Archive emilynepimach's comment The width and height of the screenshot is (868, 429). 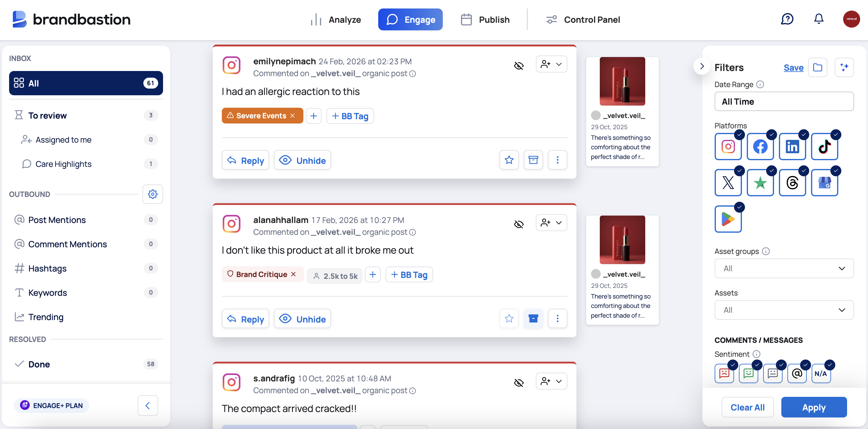(533, 160)
